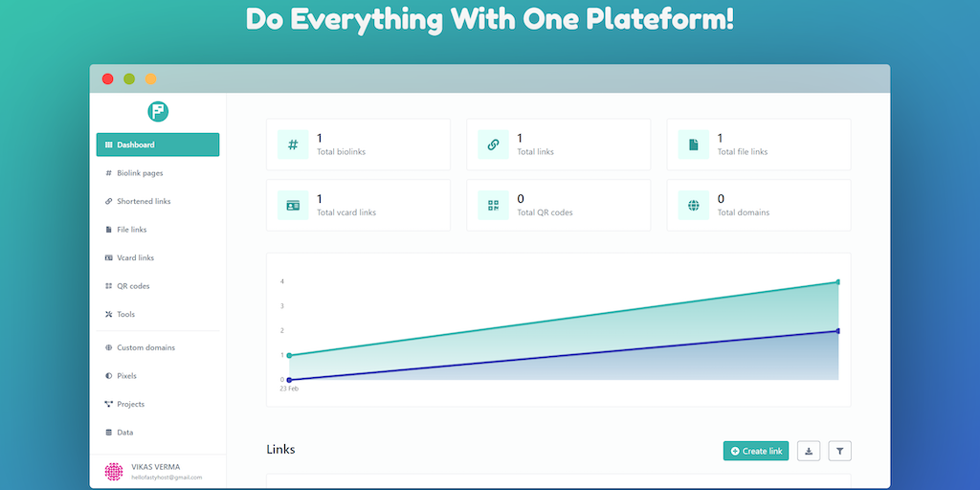Go to Biolink pages
Image resolution: width=980 pixels, height=490 pixels.
tap(140, 173)
